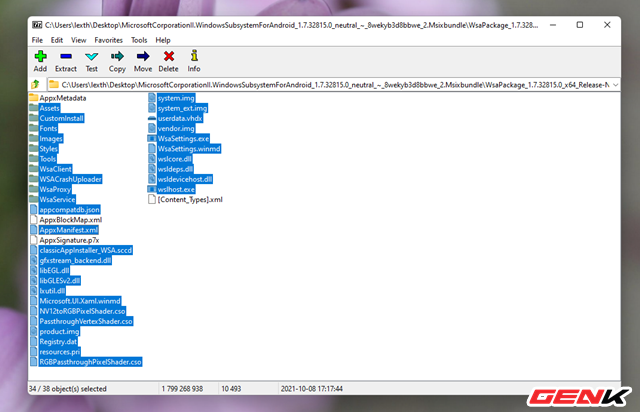The image size is (640, 412).
Task: Select WsaSettings.winmd file
Action: coord(184,149)
